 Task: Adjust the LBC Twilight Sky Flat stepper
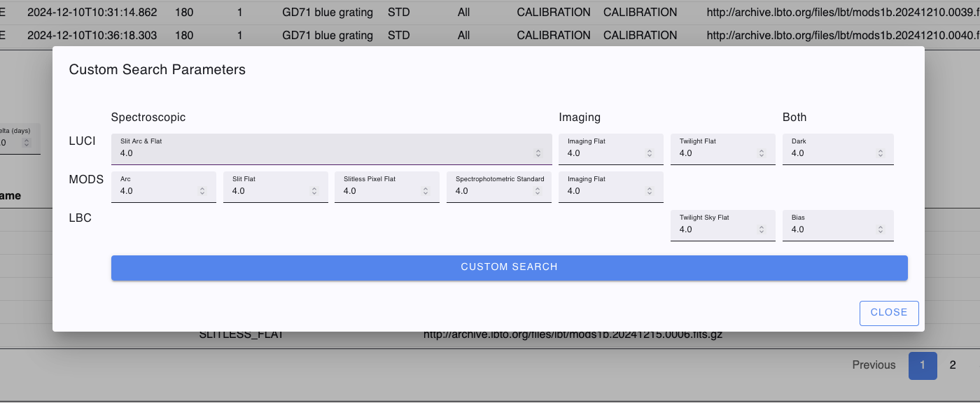pos(761,229)
